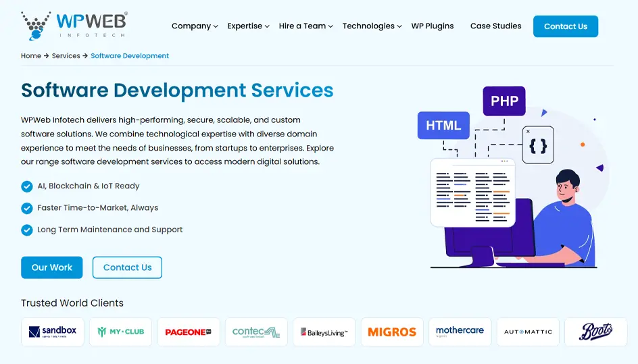This screenshot has width=638, height=364.
Task: Click Software Development breadcrumb text
Action: point(129,56)
